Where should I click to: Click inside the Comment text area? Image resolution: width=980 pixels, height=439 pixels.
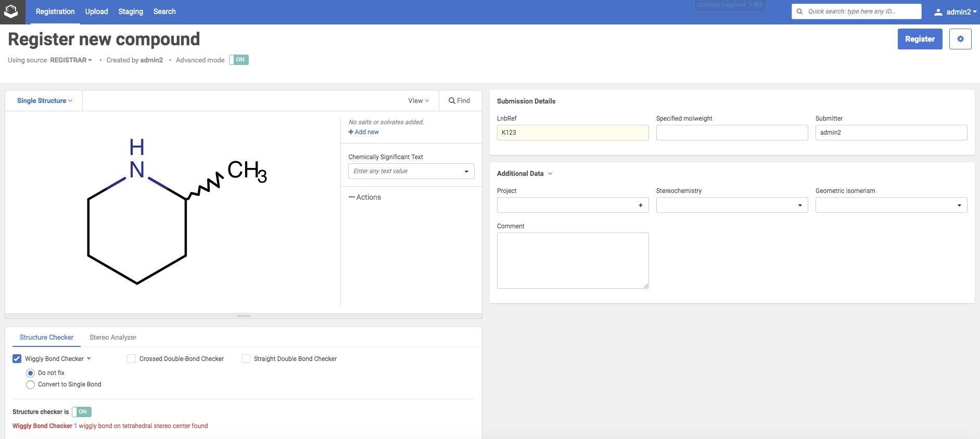coord(572,260)
